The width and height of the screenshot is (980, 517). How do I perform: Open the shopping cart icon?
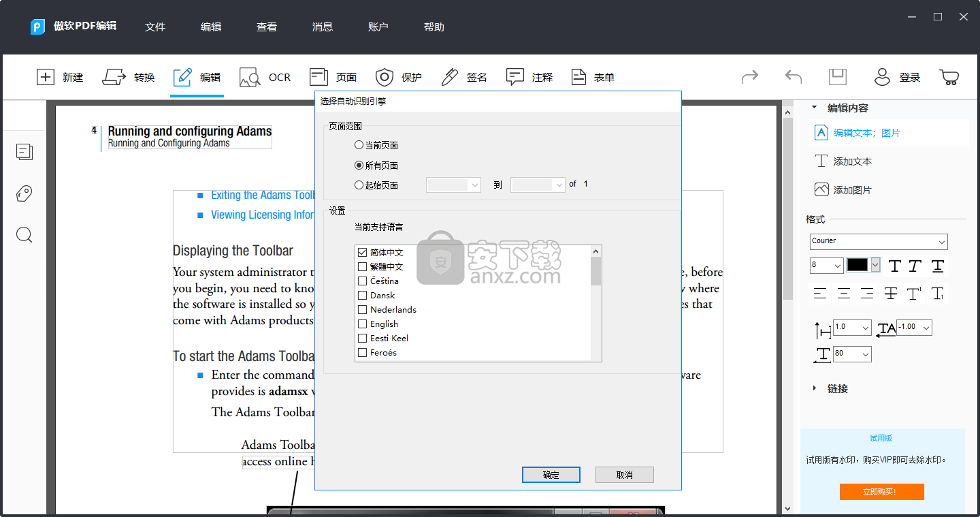949,77
